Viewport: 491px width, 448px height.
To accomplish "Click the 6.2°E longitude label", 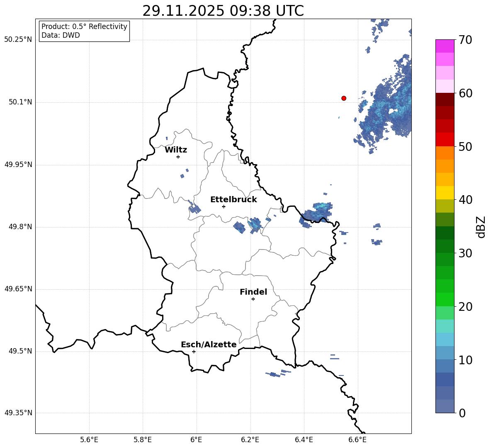I will point(250,440).
